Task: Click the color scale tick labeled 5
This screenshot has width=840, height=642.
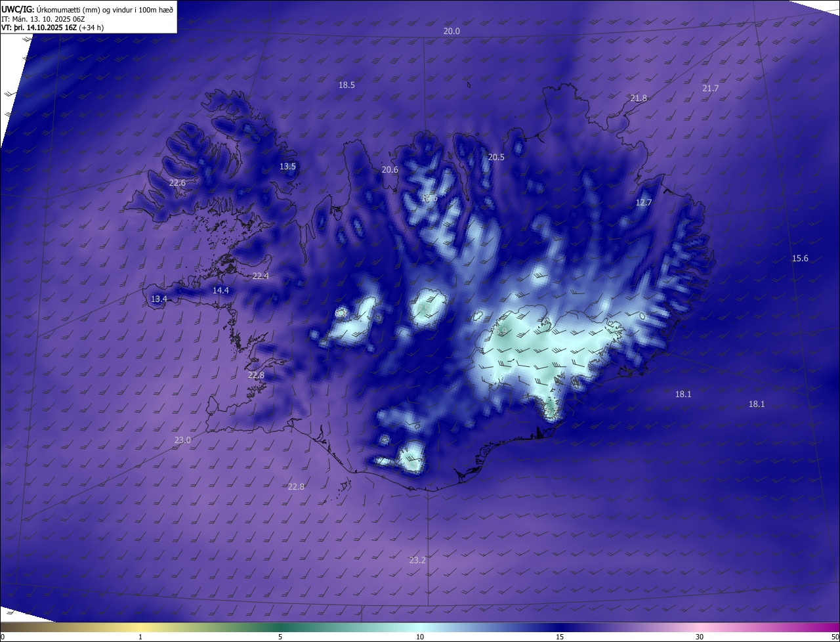Action: 280,637
